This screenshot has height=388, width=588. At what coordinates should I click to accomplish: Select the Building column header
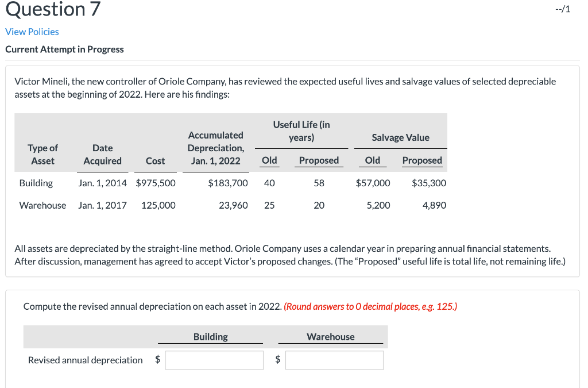(x=210, y=336)
